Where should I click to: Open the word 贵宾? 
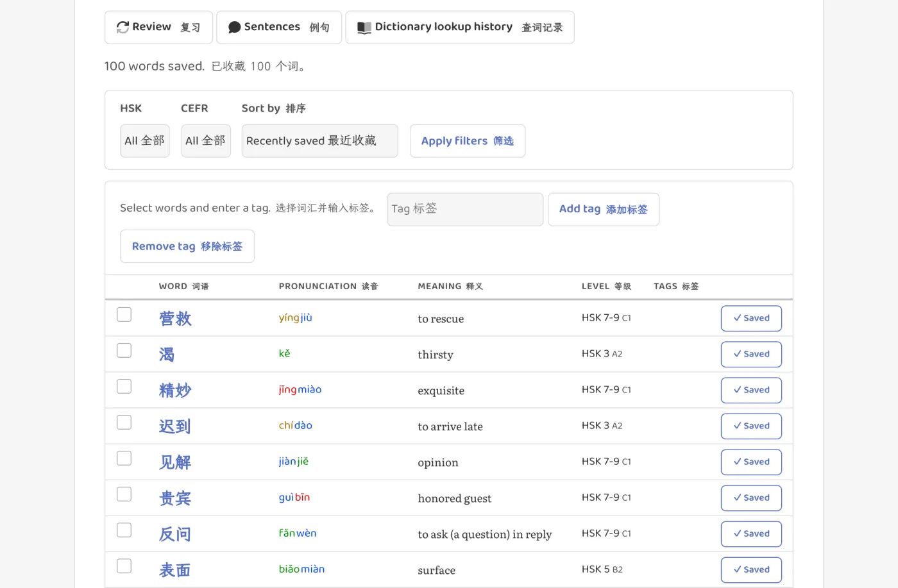click(x=175, y=498)
